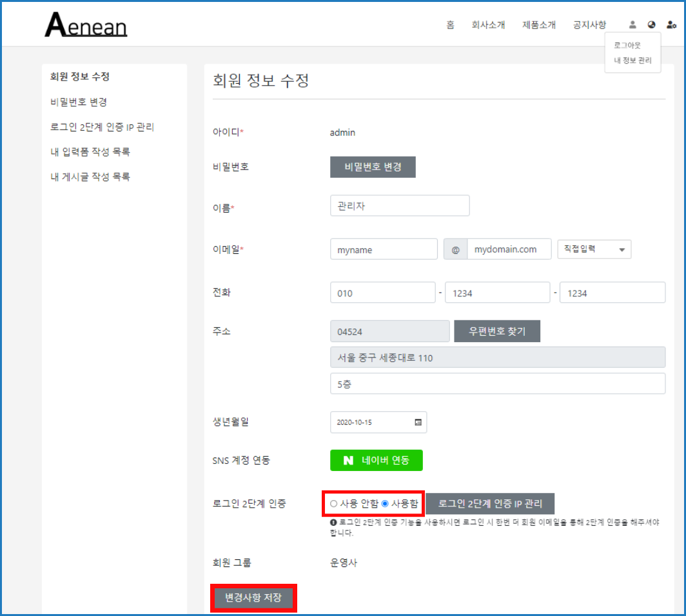Click the user profile icon in header
The width and height of the screenshot is (686, 616).
pos(632,25)
